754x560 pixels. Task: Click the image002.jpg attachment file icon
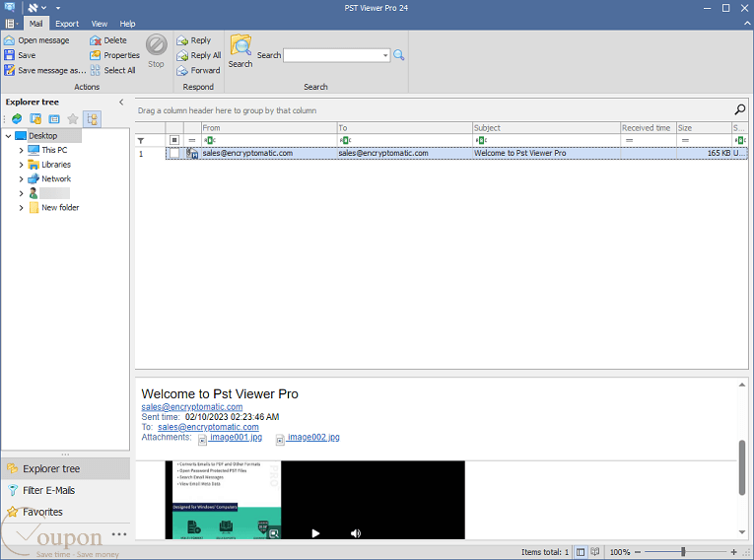pyautogui.click(x=280, y=439)
